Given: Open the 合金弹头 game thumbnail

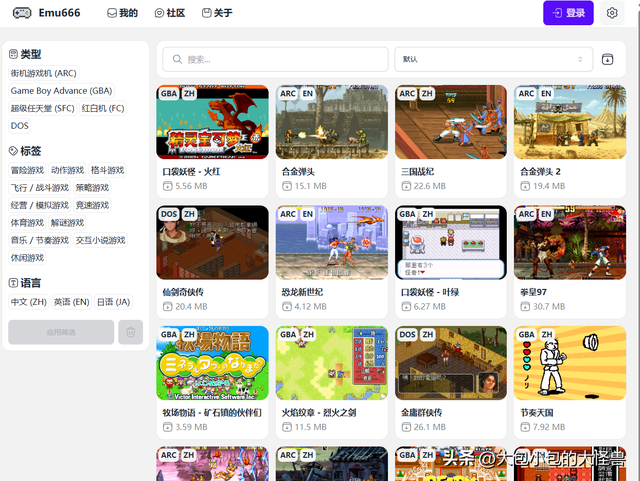Looking at the screenshot, I should [x=331, y=122].
